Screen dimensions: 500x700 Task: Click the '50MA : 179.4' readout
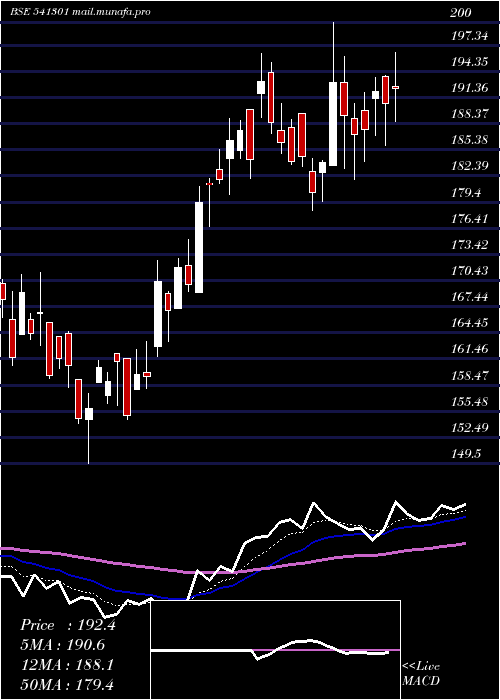[x=67, y=684]
